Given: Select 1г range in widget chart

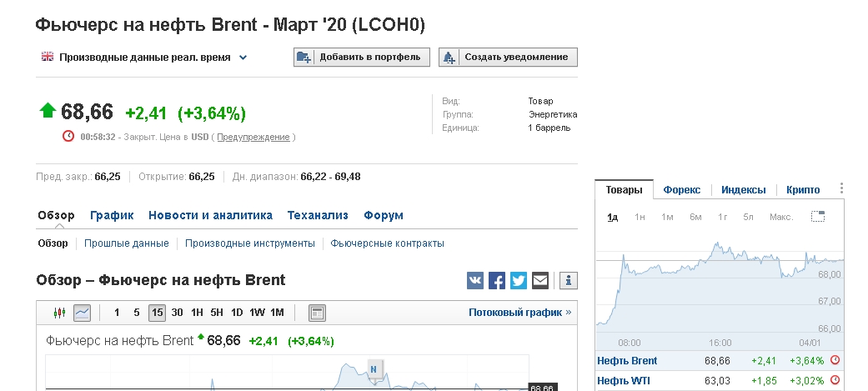Looking at the screenshot, I should (x=722, y=217).
